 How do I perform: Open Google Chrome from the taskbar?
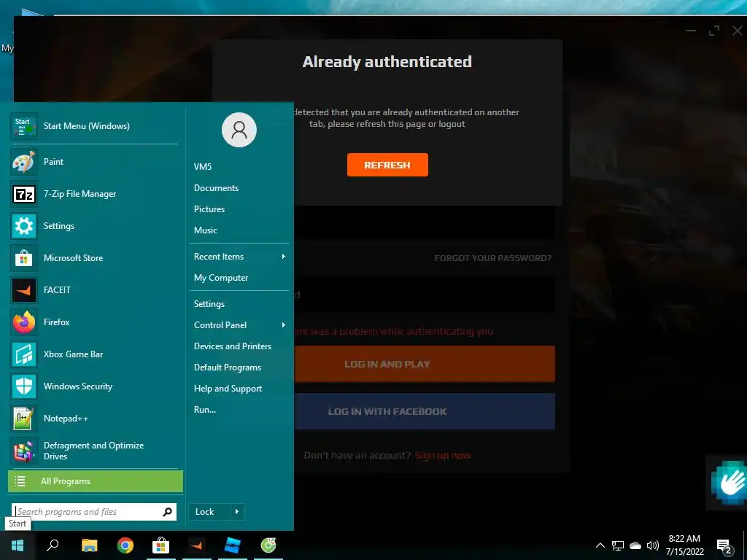click(125, 545)
